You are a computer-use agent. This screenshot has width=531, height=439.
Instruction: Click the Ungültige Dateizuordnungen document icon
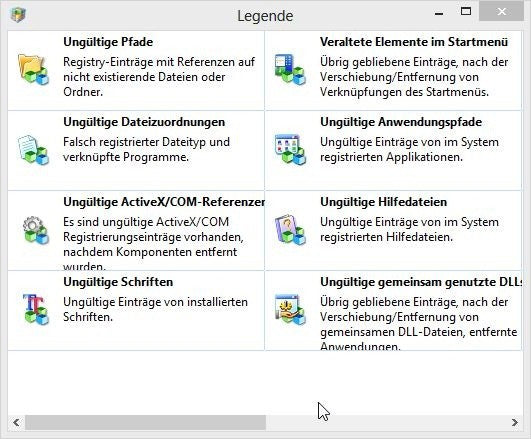coord(33,150)
